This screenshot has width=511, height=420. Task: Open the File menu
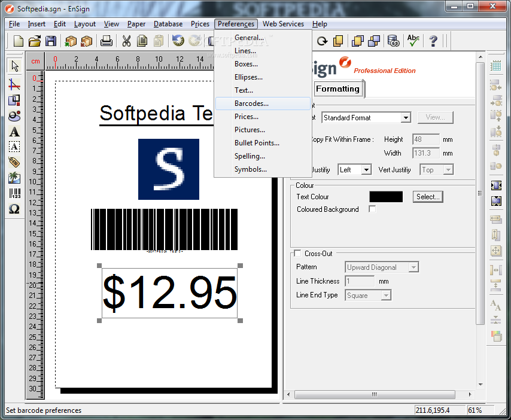click(14, 24)
